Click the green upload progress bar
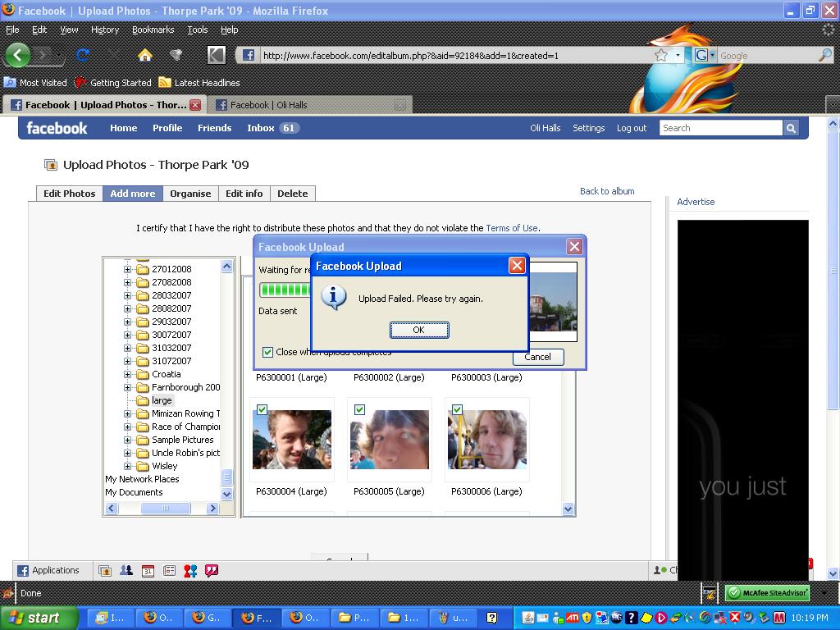The height and width of the screenshot is (630, 840). point(285,290)
